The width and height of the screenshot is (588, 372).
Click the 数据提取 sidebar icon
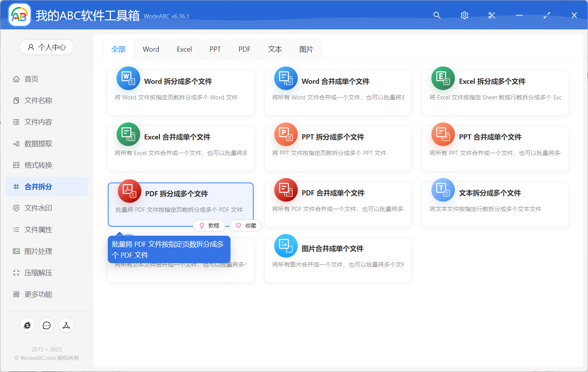[16, 143]
